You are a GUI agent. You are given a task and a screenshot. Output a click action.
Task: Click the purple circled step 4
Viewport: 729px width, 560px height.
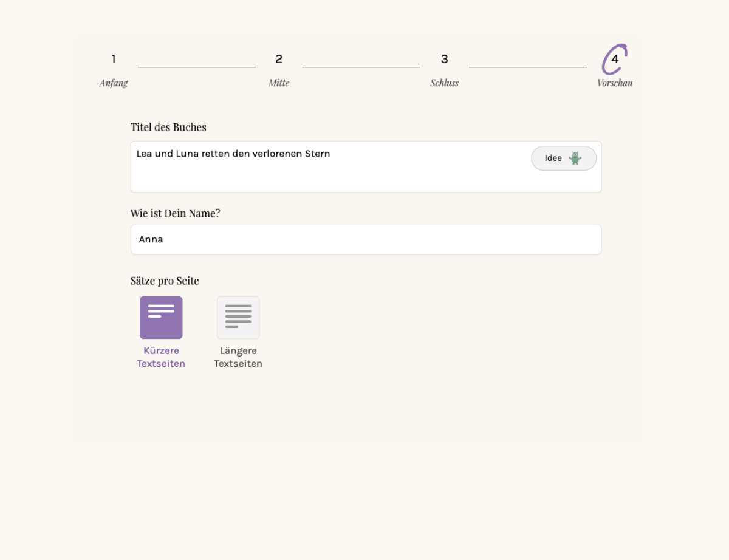615,60
